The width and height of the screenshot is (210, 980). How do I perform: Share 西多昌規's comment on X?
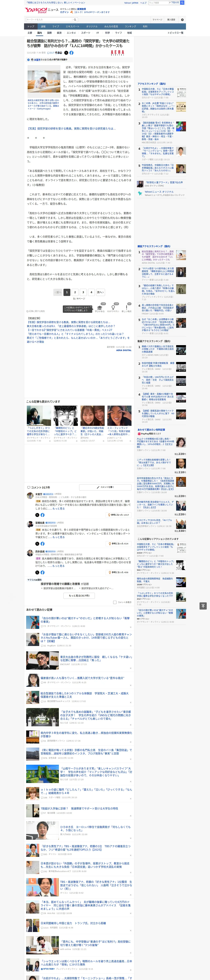pyautogui.click(x=37, y=572)
